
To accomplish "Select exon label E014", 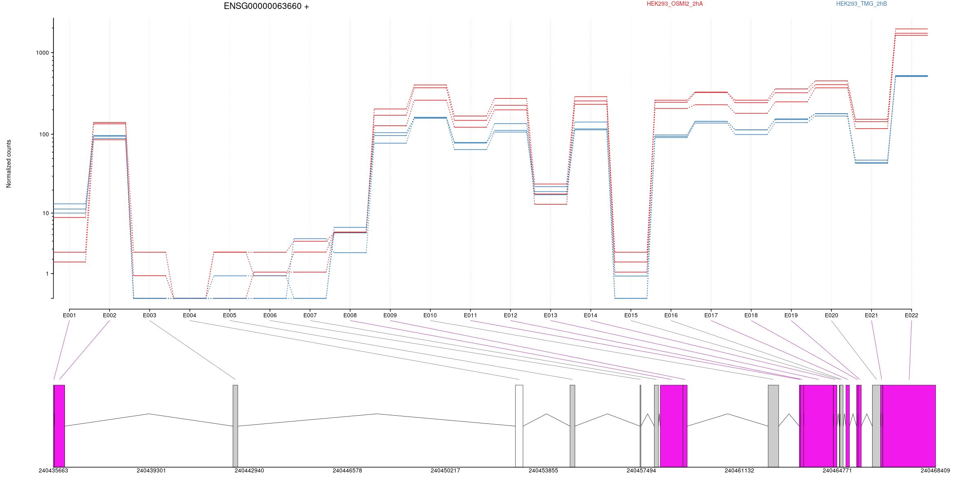I will (x=590, y=315).
